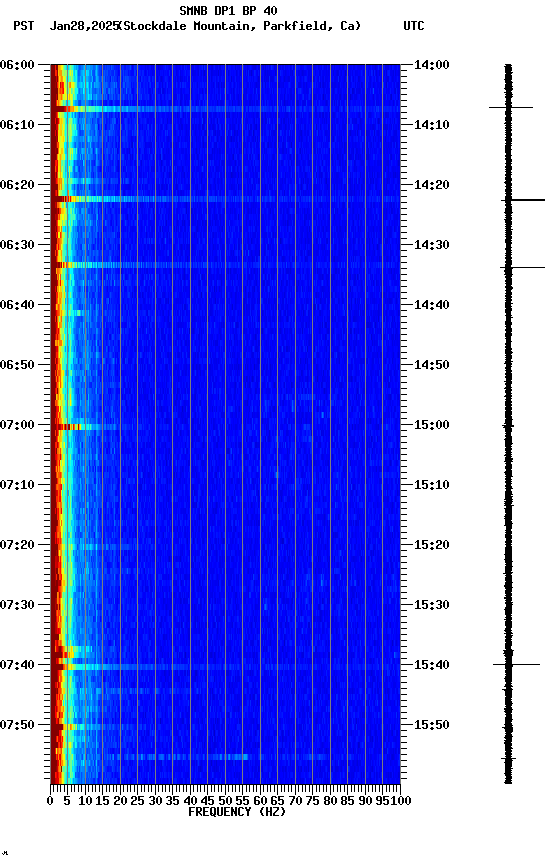Click the 06:20 PST time label
This screenshot has height=864, width=552.
coord(17,185)
